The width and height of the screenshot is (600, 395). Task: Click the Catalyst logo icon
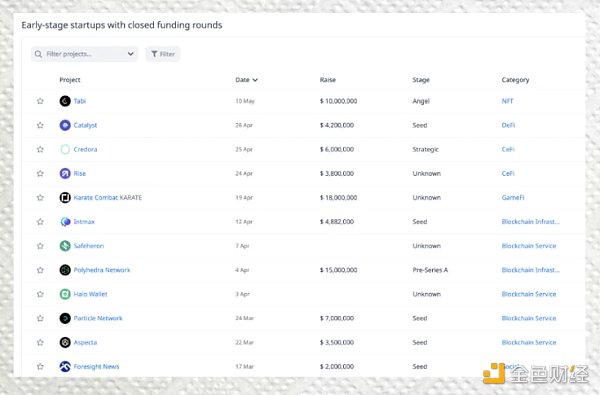coord(65,125)
